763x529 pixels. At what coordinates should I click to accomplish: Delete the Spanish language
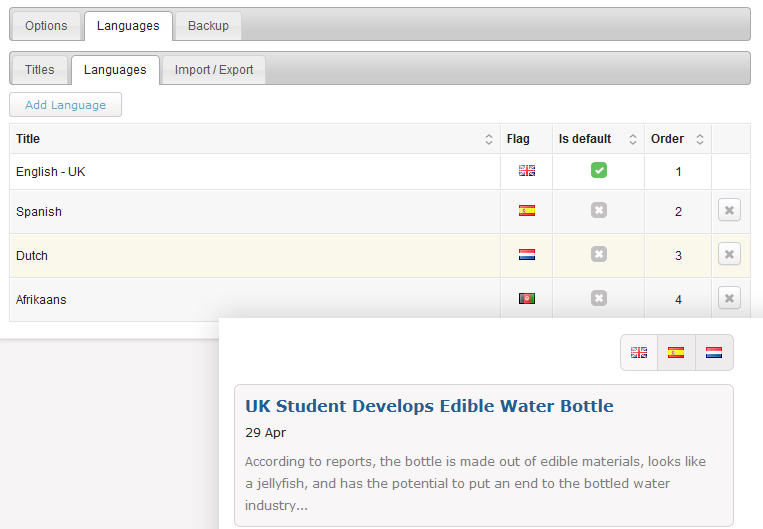[729, 210]
